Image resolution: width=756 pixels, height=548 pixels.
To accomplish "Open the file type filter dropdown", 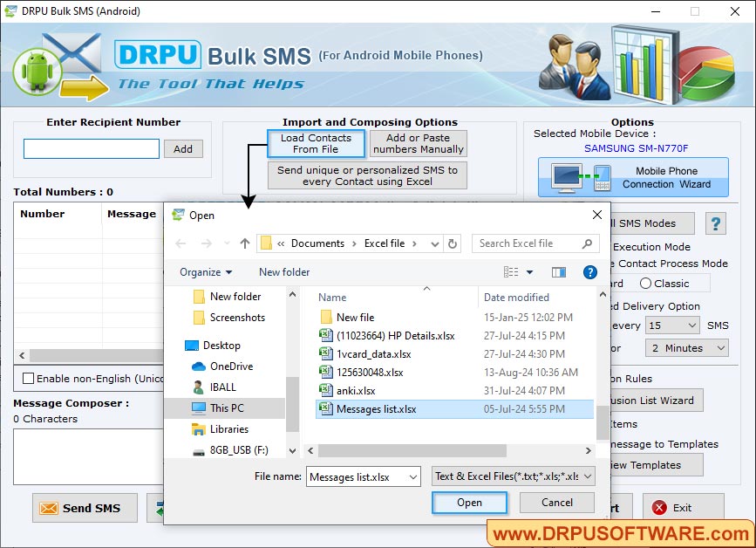I will pos(588,476).
